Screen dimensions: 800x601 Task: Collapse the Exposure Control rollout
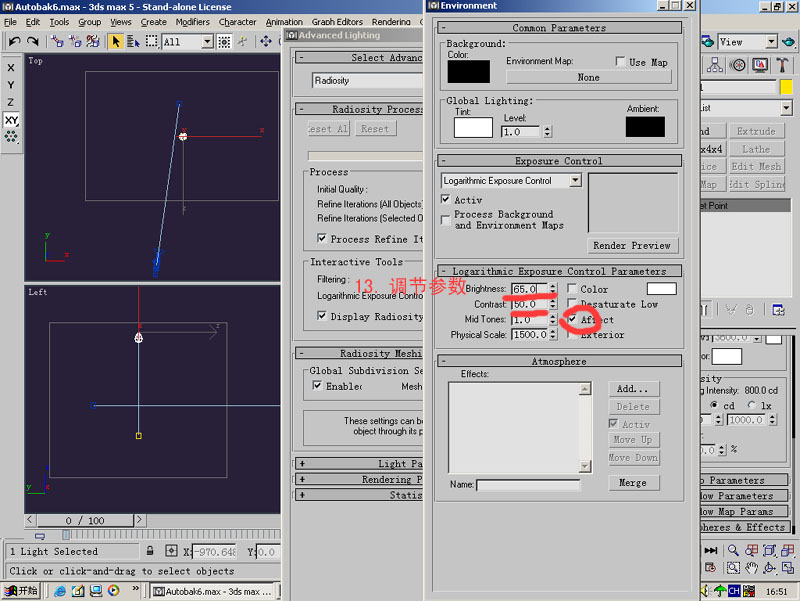tap(559, 161)
